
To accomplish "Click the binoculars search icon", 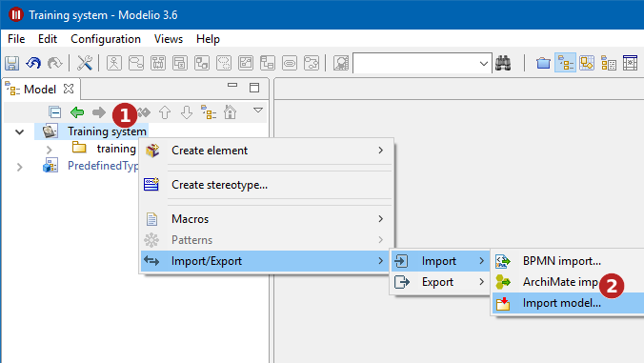I will [503, 63].
